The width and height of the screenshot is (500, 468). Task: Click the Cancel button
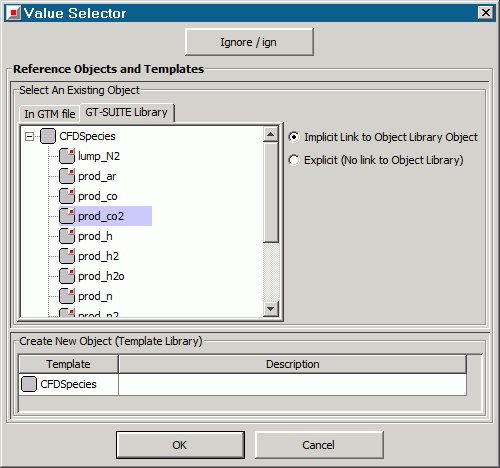(x=319, y=445)
